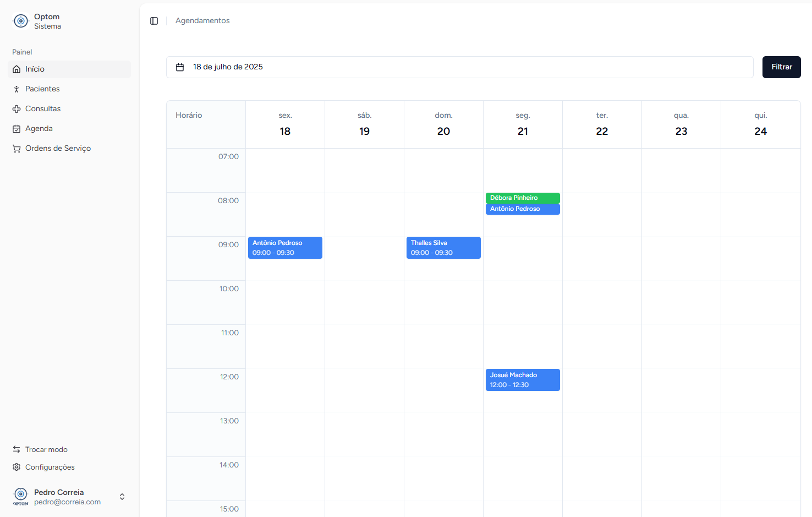Click the Trocar modo swap icon

tap(17, 450)
